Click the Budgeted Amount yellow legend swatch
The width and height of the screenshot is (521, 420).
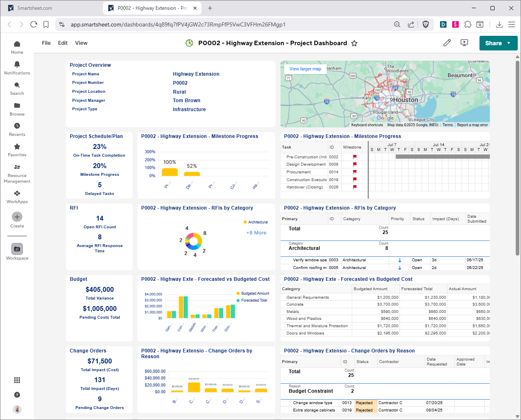238,293
